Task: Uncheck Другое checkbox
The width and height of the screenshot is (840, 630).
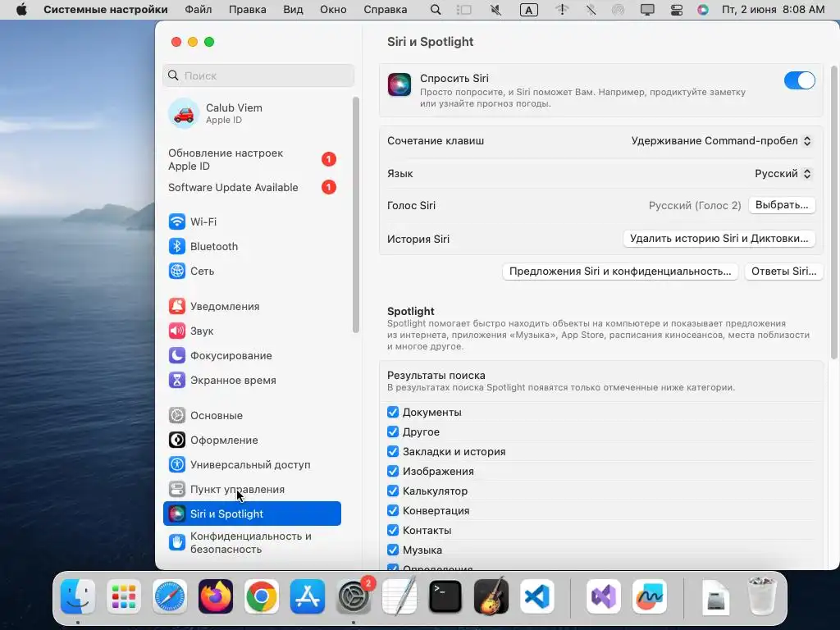Action: pyautogui.click(x=393, y=431)
